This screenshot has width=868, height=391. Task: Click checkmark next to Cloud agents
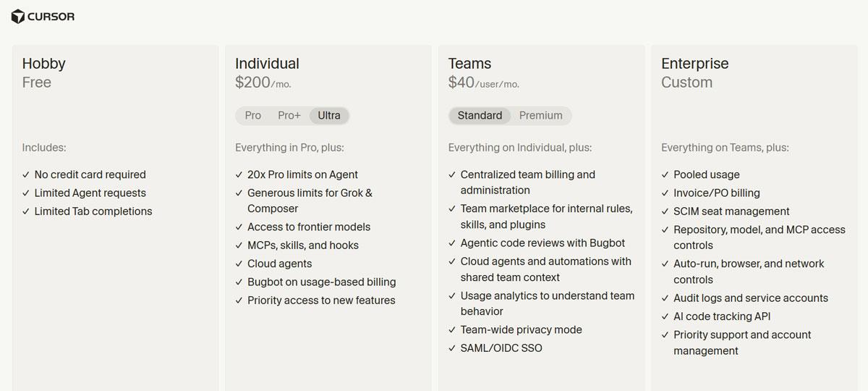tap(239, 264)
